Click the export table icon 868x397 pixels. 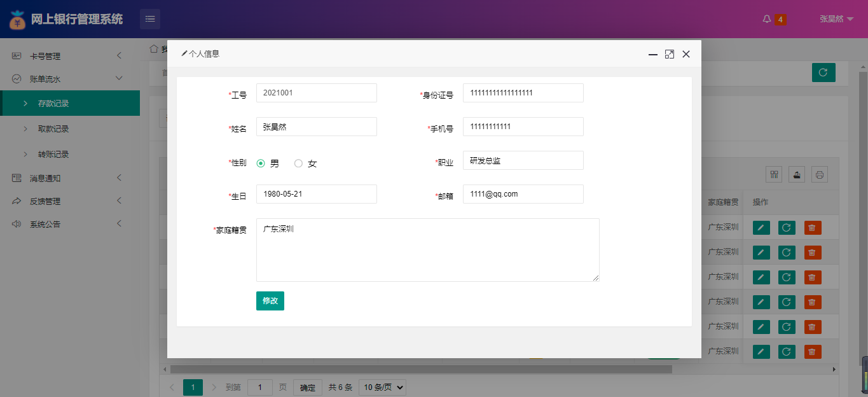pos(797,174)
